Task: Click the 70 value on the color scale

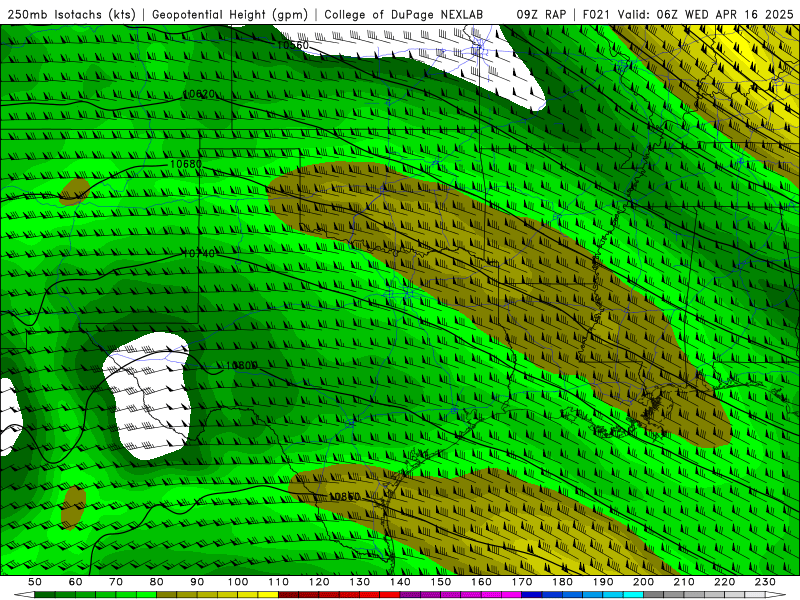Action: click(116, 582)
